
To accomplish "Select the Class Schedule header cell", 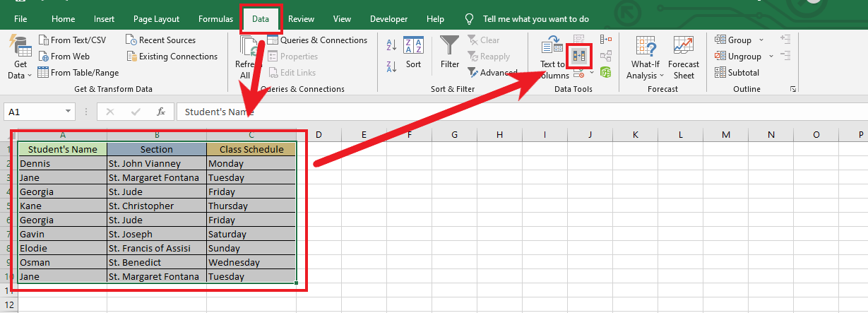I will pos(251,149).
